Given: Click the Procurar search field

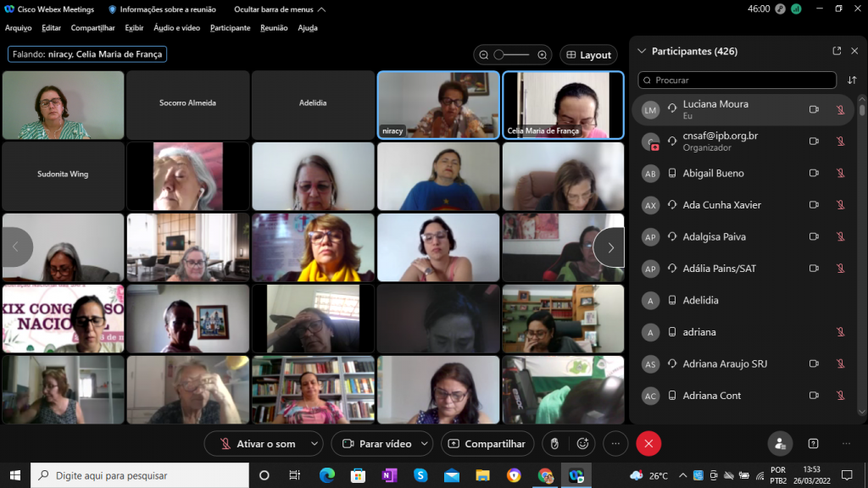Looking at the screenshot, I should 737,80.
